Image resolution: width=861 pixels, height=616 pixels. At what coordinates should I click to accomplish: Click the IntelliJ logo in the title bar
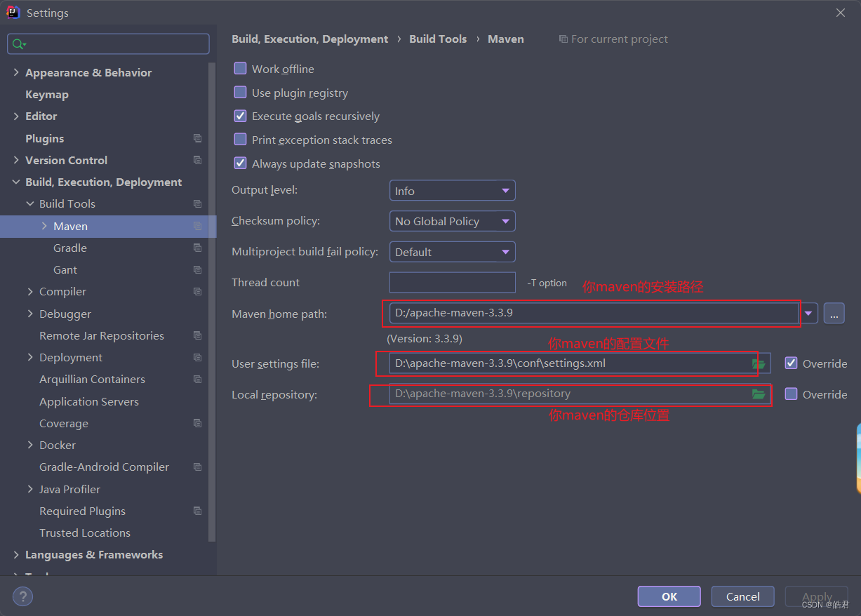(x=13, y=13)
